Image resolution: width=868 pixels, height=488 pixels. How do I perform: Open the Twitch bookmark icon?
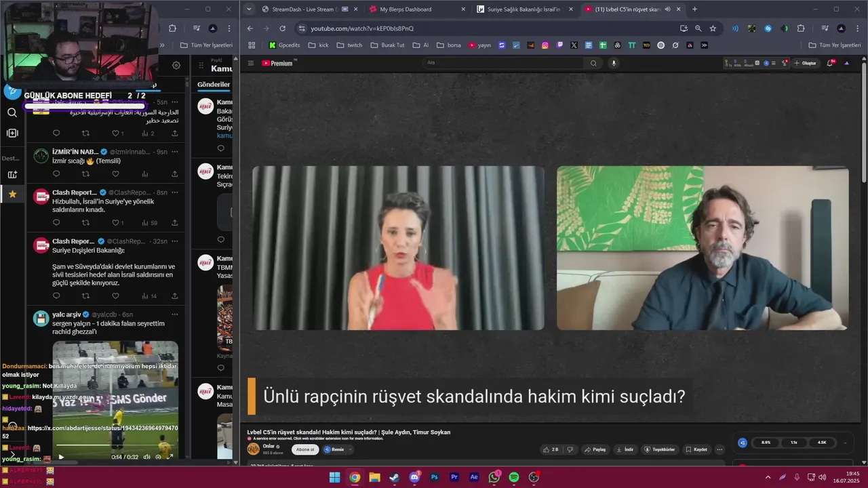(x=560, y=45)
